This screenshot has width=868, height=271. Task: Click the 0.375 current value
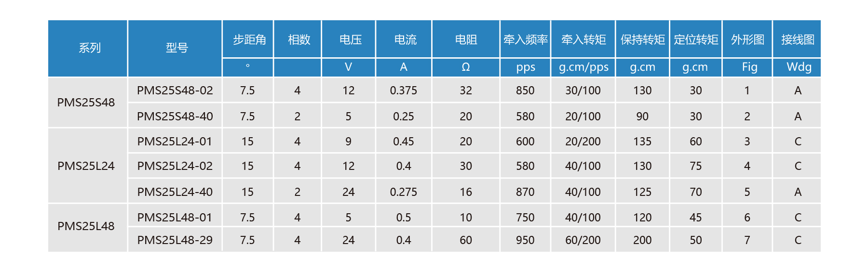404,90
